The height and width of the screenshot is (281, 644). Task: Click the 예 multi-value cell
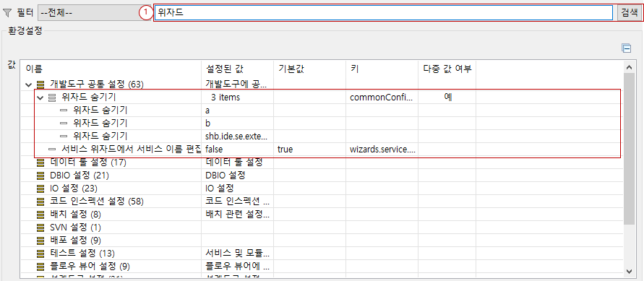point(447,98)
